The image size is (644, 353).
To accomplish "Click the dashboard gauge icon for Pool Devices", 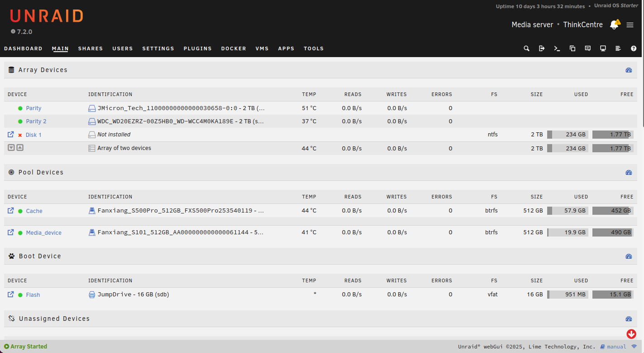I will (x=629, y=173).
